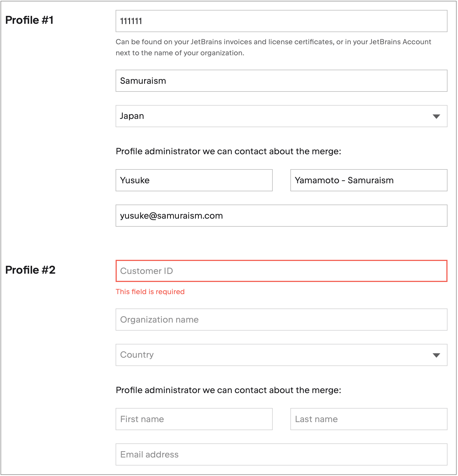Image resolution: width=458 pixels, height=476 pixels.
Task: Click the Profile #2 administrator contact label
Action: point(228,390)
